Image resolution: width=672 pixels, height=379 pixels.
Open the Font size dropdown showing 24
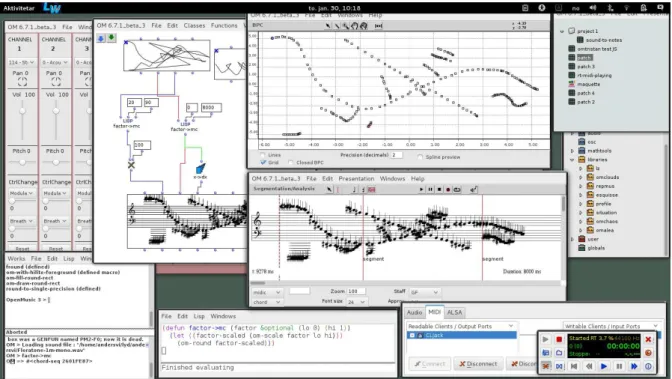click(x=357, y=302)
